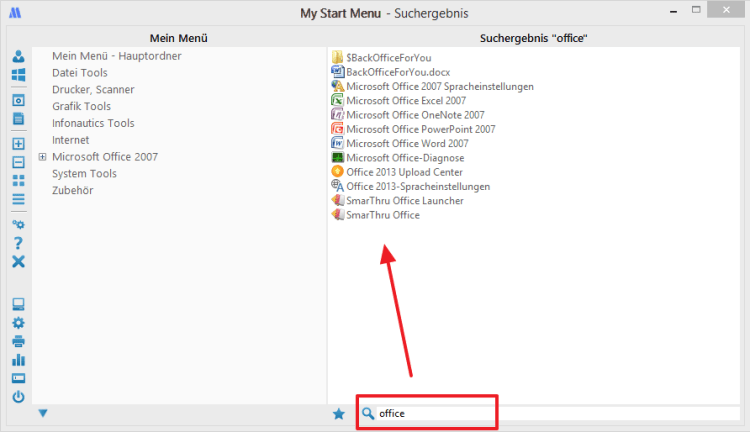Click the plus-box expand all icon
Image resolution: width=750 pixels, height=432 pixels.
click(x=18, y=144)
